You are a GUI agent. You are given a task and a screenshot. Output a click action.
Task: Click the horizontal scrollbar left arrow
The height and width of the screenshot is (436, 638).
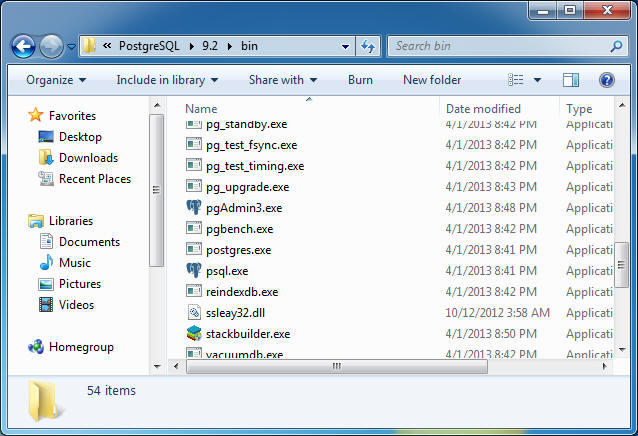[x=176, y=366]
